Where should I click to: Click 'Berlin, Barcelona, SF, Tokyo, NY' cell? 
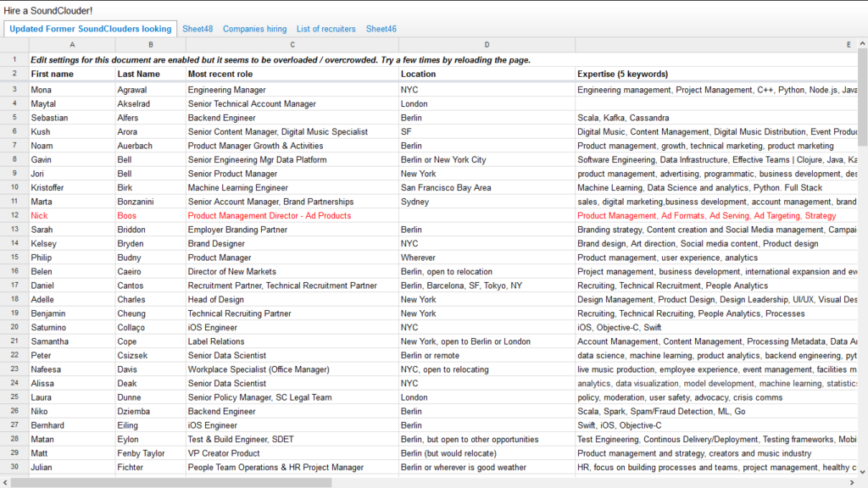tap(487, 286)
